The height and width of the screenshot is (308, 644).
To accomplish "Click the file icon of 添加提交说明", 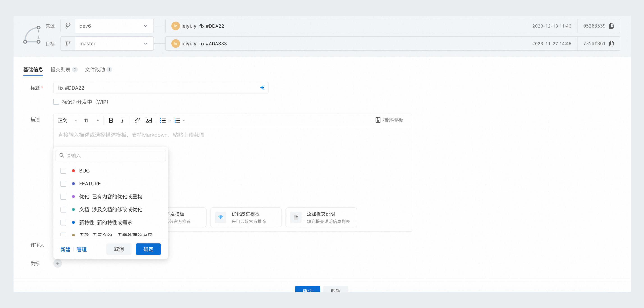I will tap(296, 217).
